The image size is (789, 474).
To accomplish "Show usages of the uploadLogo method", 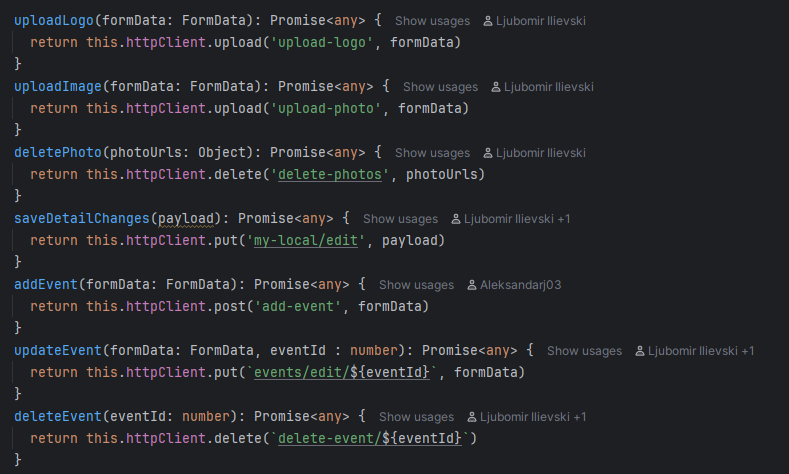I will point(432,21).
